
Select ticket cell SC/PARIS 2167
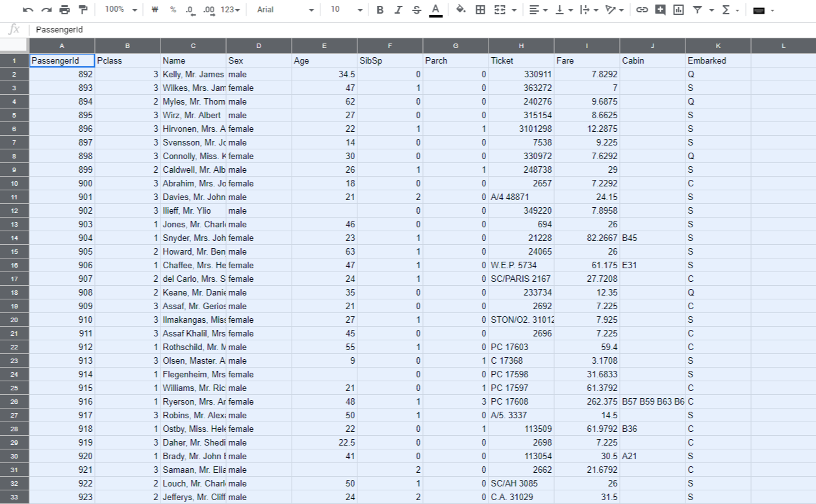tap(521, 279)
